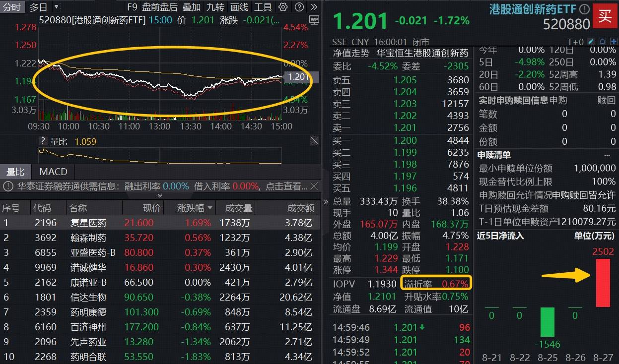Toggle 盘前盘后 display option

(159, 7)
